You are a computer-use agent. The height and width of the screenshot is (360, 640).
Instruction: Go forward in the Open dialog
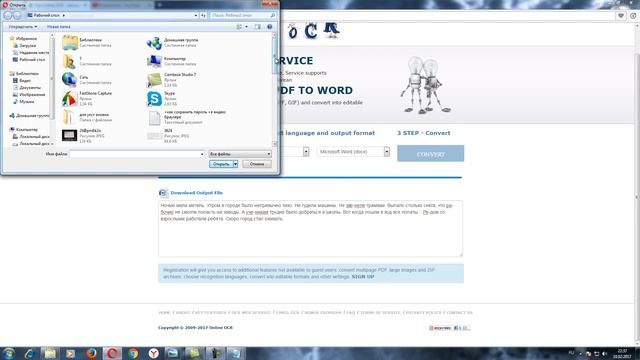tap(17, 15)
